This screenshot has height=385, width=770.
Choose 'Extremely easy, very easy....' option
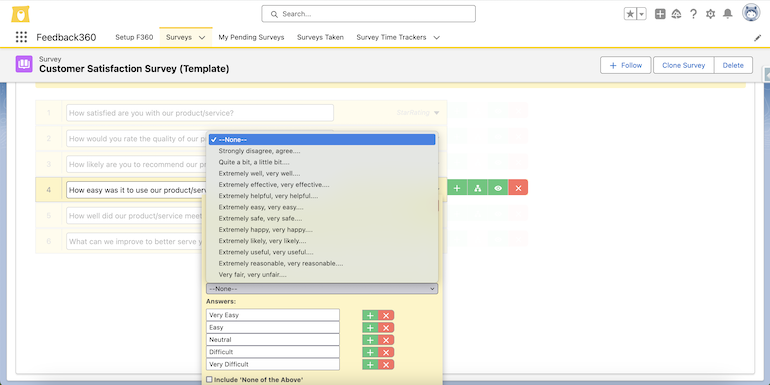click(x=322, y=207)
